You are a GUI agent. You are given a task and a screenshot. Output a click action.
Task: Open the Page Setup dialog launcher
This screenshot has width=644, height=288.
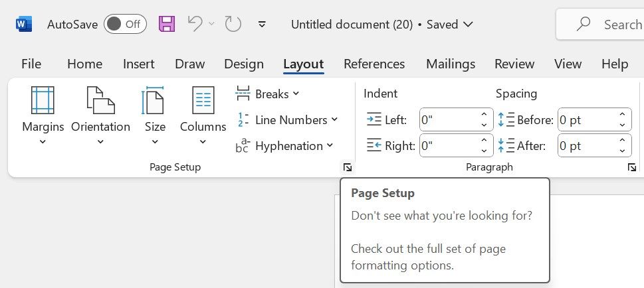(347, 168)
